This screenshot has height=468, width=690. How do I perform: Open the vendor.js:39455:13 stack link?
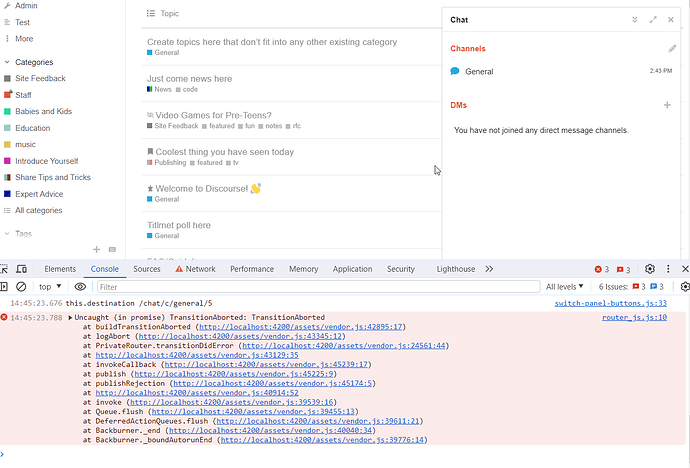click(253, 412)
